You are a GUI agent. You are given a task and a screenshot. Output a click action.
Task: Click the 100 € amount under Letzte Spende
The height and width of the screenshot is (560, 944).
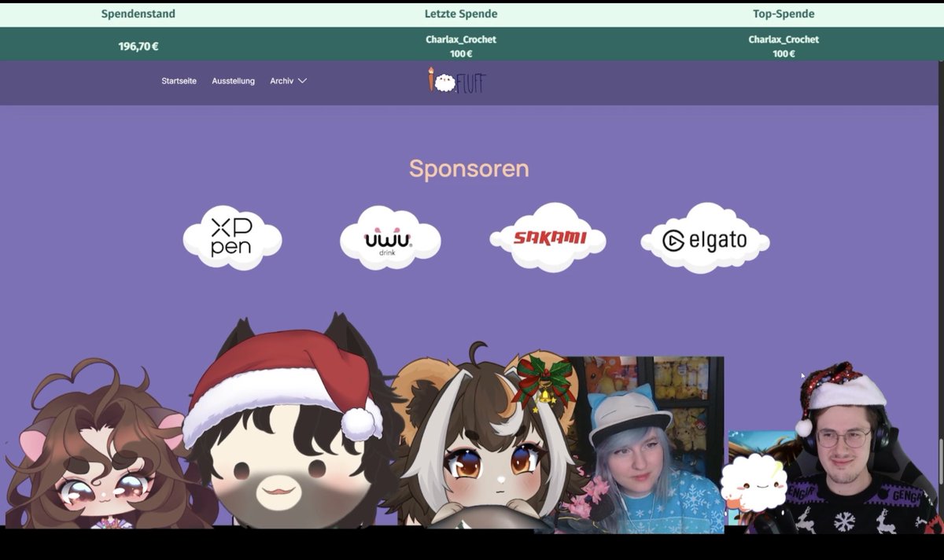pos(461,53)
